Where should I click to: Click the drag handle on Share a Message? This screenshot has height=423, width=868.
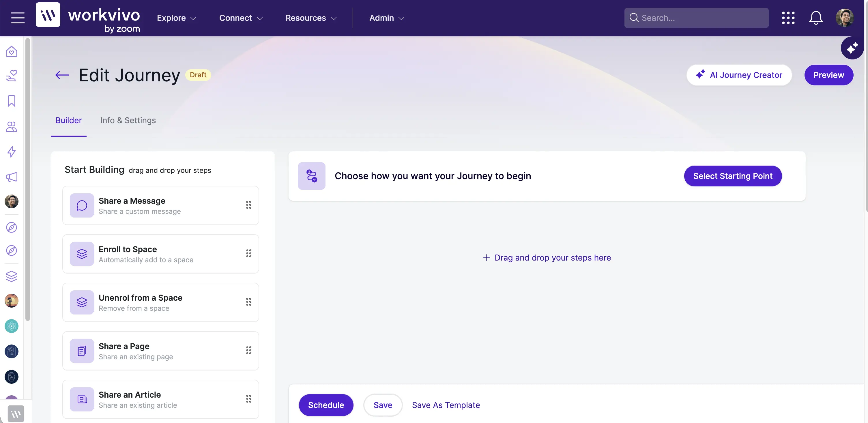pos(249,205)
